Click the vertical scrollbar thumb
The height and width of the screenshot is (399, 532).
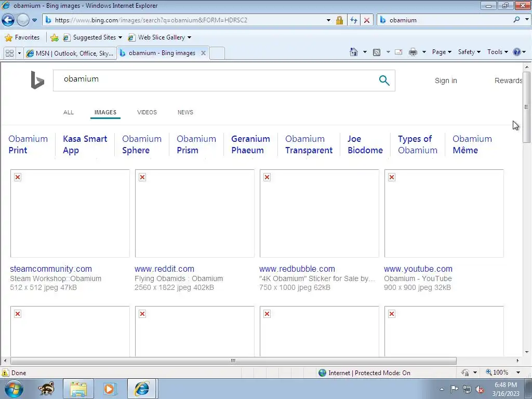[526, 107]
